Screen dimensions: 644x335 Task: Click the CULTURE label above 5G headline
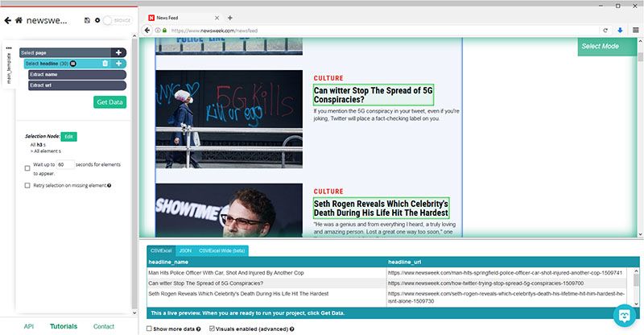(x=328, y=78)
